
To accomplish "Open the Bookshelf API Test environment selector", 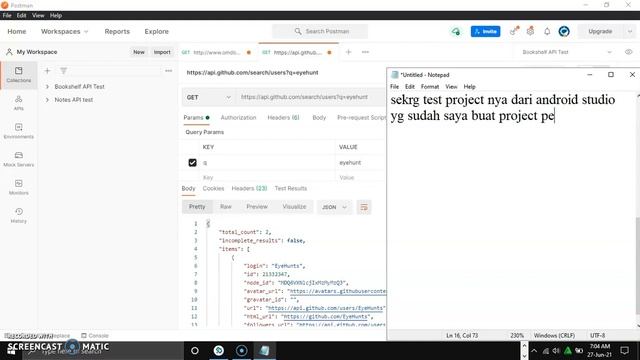I will tap(567, 52).
